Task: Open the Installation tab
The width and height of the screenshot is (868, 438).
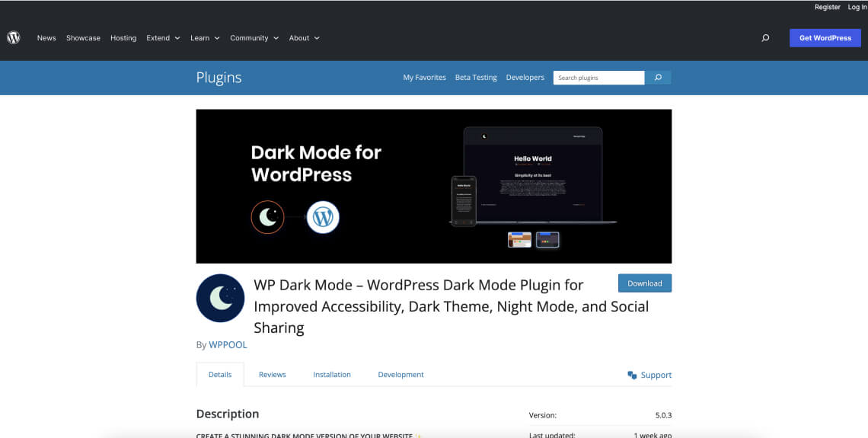Action: [x=332, y=375]
